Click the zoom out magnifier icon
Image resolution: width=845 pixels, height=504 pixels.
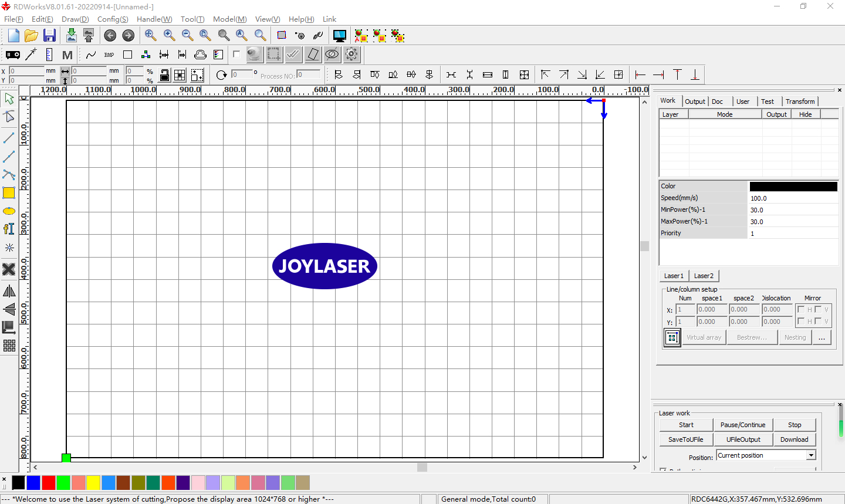click(x=187, y=35)
